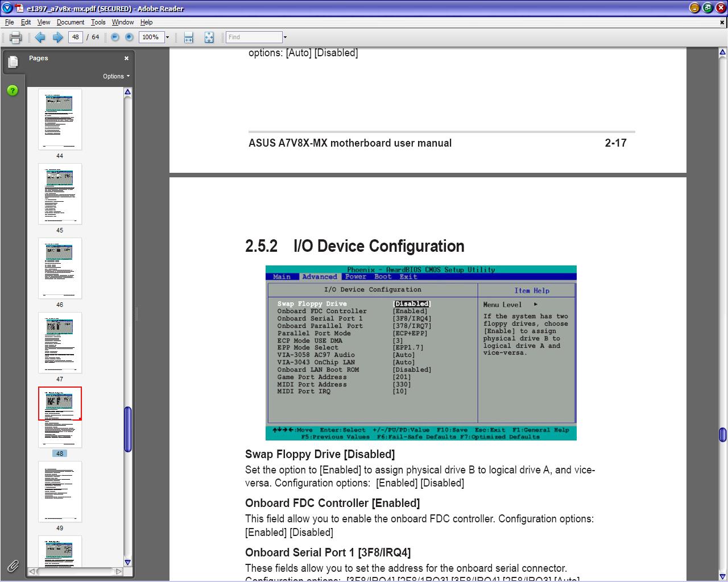Click the panel splitter handle
Image resolution: width=728 pixels, height=582 pixels.
pyautogui.click(x=136, y=314)
